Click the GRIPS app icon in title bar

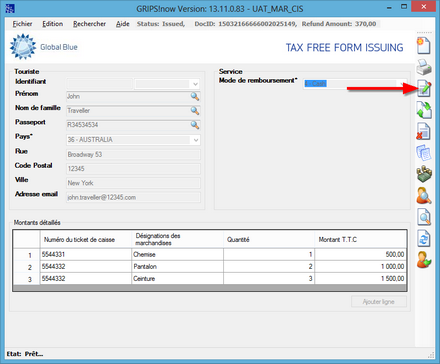click(10, 8)
